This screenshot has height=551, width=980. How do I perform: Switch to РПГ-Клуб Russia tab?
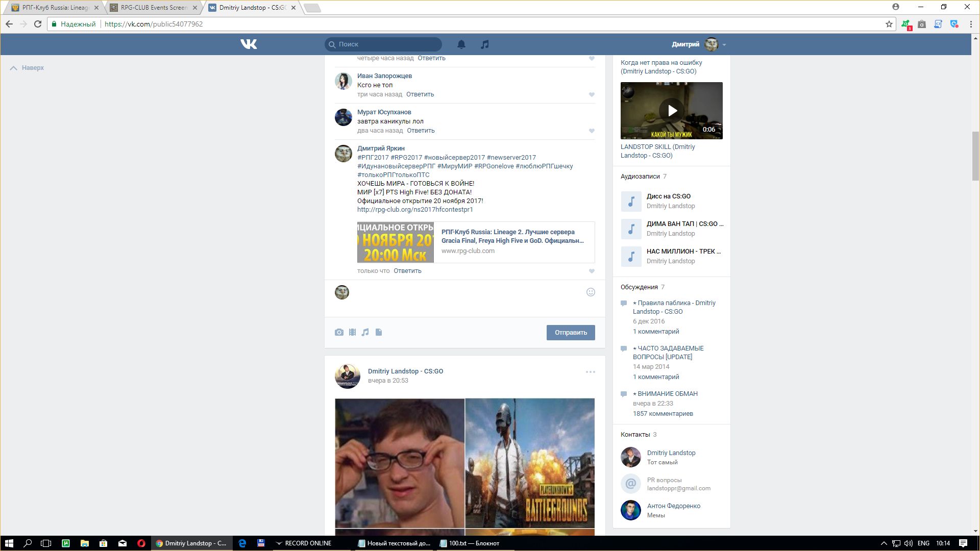point(55,8)
